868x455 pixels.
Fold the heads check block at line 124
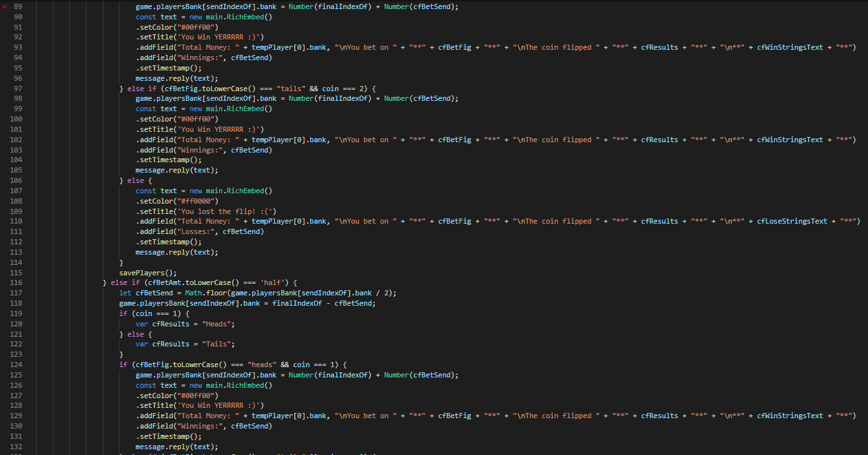pyautogui.click(x=30, y=365)
